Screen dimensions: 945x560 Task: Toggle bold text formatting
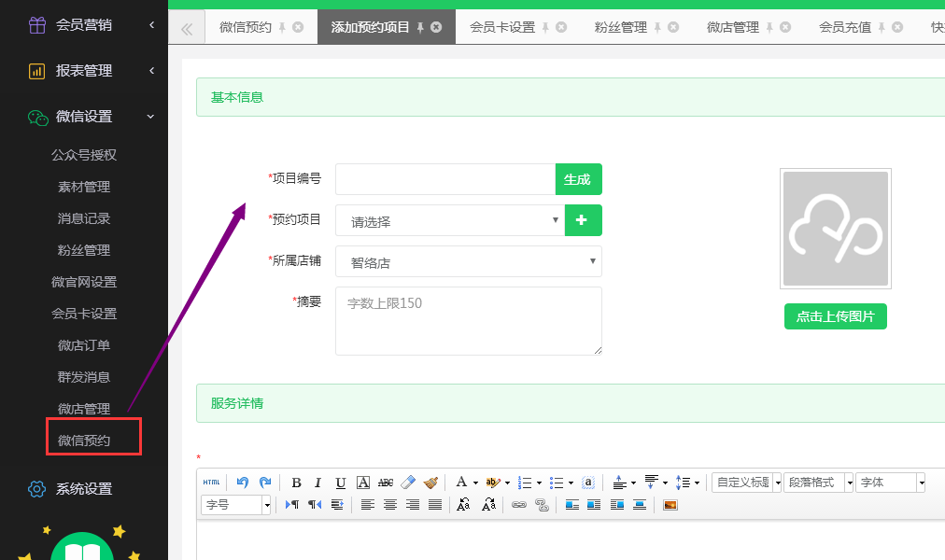(x=296, y=483)
